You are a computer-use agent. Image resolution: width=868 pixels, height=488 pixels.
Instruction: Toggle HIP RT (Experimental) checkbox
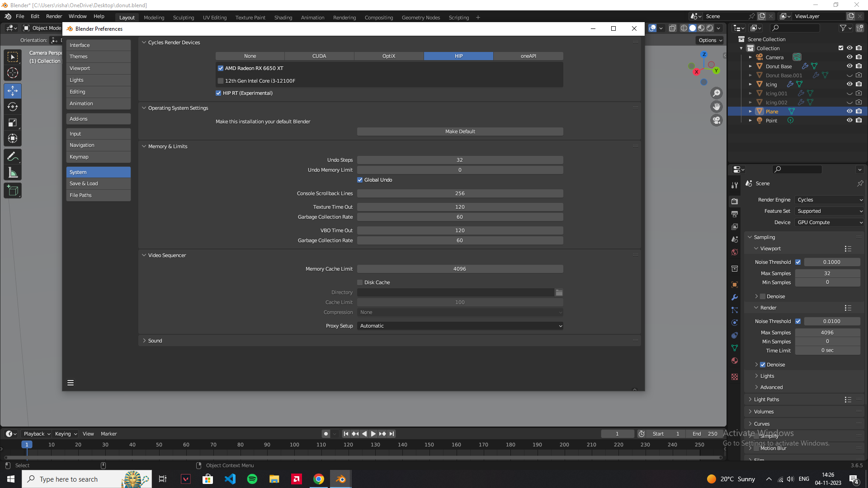218,93
